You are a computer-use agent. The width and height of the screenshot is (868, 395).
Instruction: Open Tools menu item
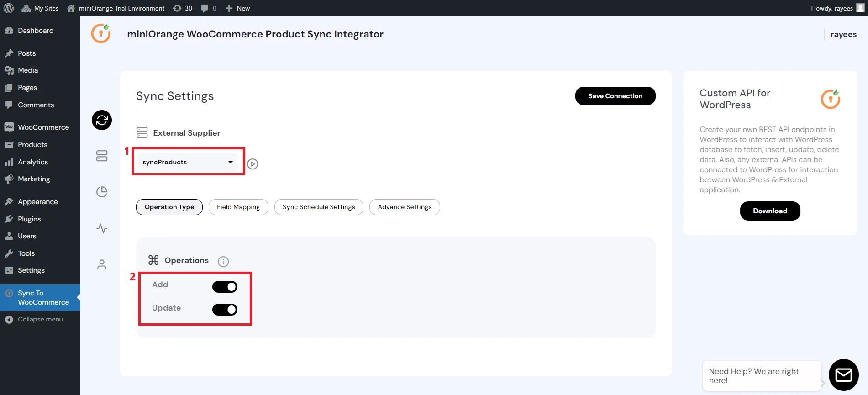coord(40,253)
